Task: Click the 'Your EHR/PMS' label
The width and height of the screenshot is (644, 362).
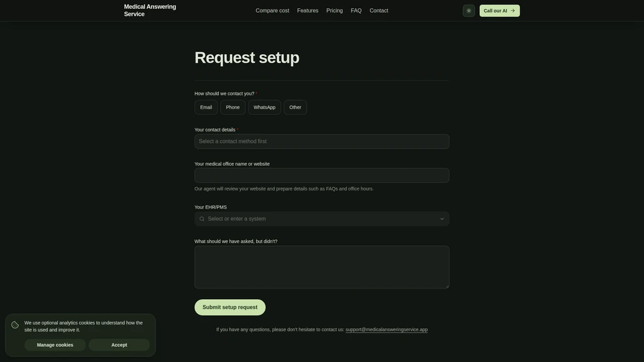Action: [x=210, y=207]
